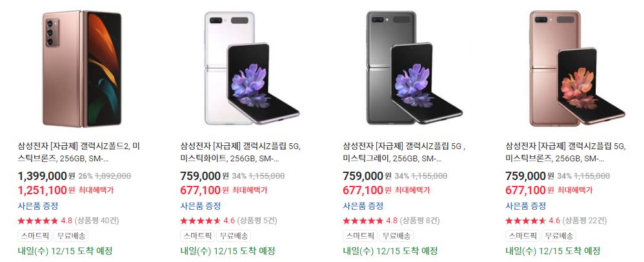Click 무료배송 badge on the Mystic Bronze Flip
The width and height of the screenshot is (644, 262).
tap(559, 236)
